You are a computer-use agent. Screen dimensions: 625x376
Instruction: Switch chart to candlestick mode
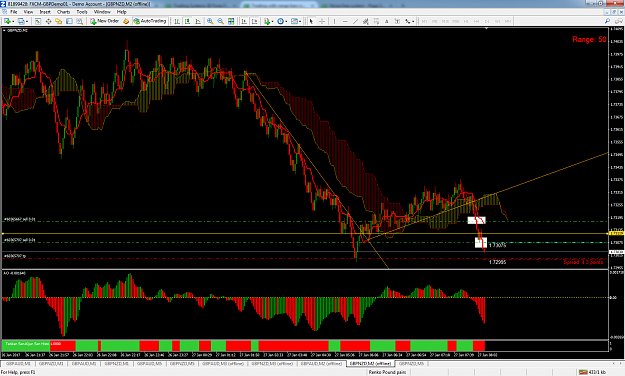point(187,21)
